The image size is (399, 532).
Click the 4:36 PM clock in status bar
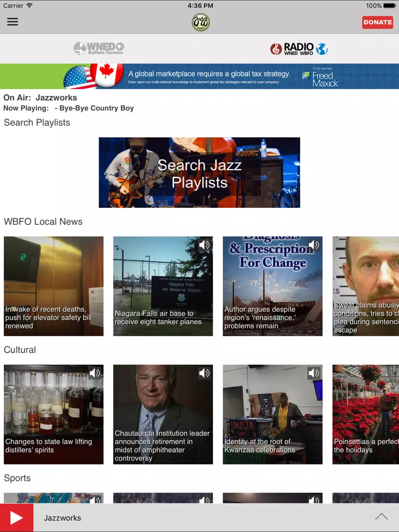pos(200,6)
